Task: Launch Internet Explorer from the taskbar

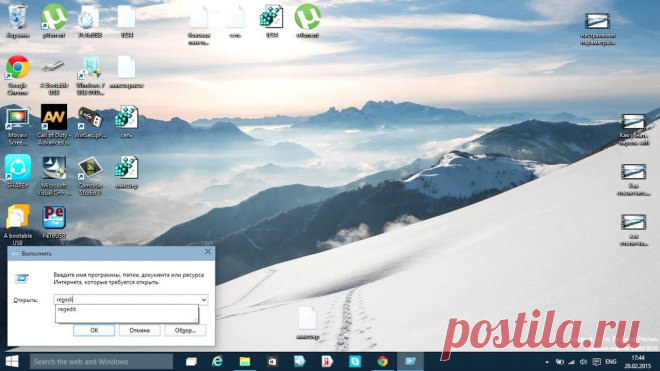Action: (217, 361)
